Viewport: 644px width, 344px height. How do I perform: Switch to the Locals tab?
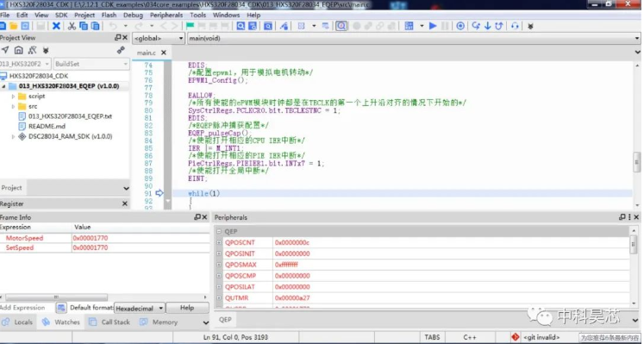[17, 322]
